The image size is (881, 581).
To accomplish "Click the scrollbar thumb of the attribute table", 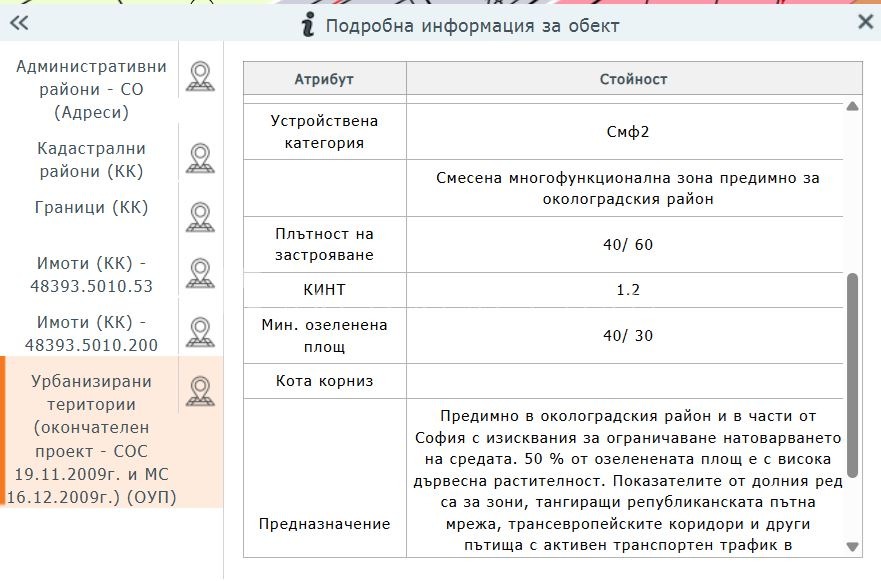I will click(x=853, y=370).
